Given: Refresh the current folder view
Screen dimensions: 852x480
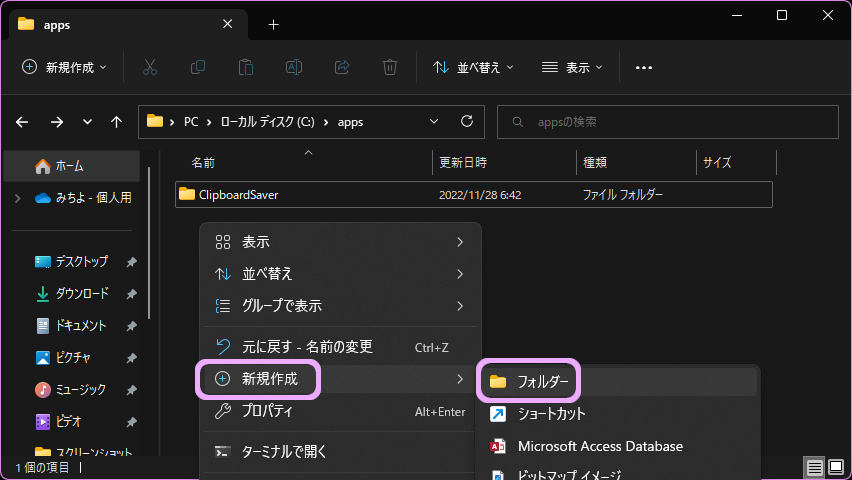Looking at the screenshot, I should pyautogui.click(x=467, y=121).
